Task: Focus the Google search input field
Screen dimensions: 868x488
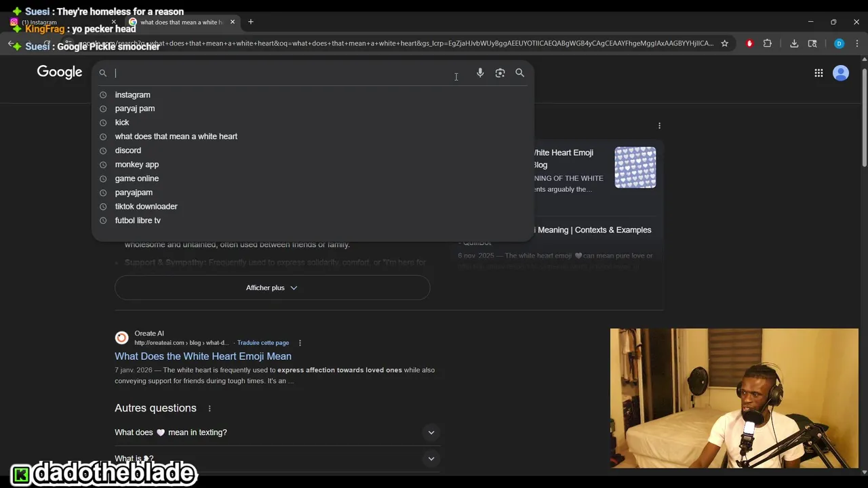Action: (x=285, y=73)
